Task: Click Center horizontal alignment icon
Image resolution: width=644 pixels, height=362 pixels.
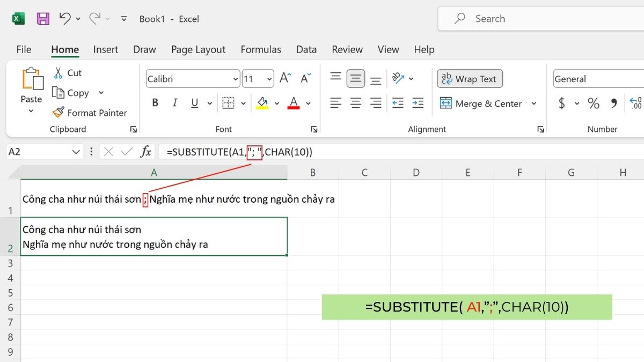Action: point(356,103)
